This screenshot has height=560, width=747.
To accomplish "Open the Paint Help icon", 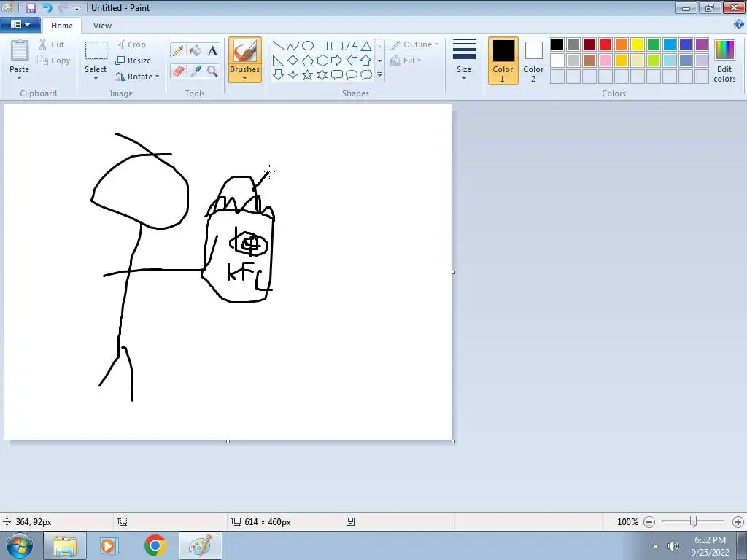I will click(739, 25).
